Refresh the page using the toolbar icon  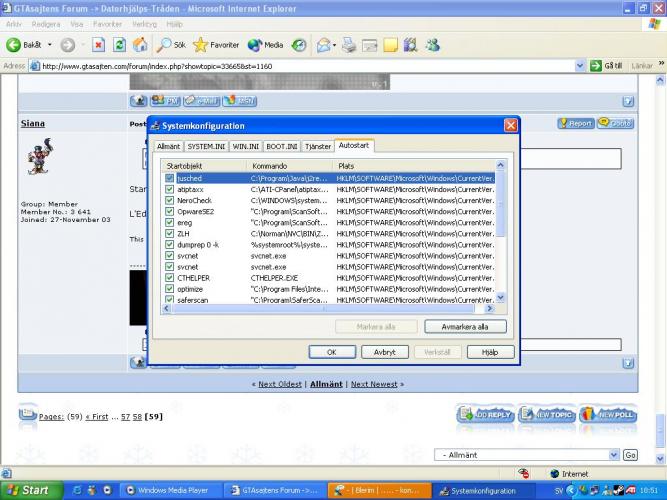(x=119, y=45)
